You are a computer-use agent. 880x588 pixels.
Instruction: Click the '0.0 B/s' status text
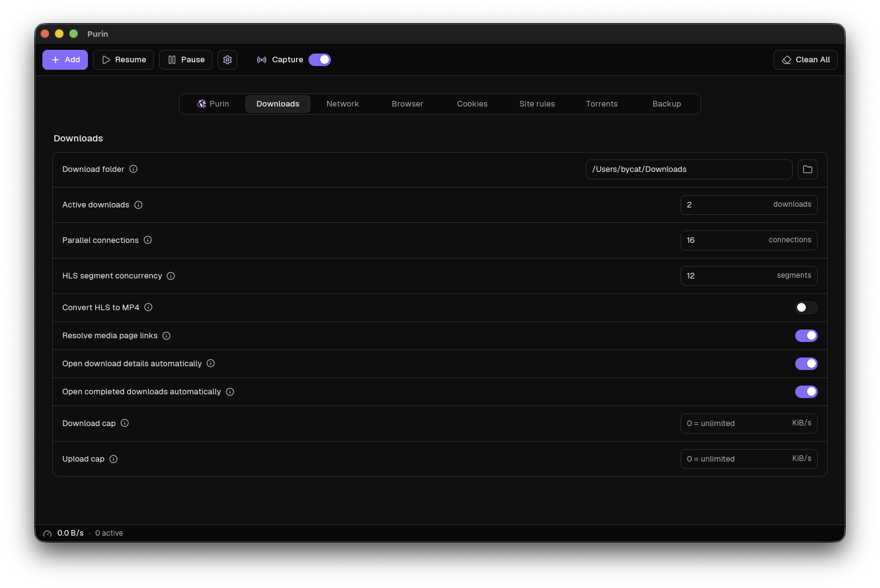70,533
